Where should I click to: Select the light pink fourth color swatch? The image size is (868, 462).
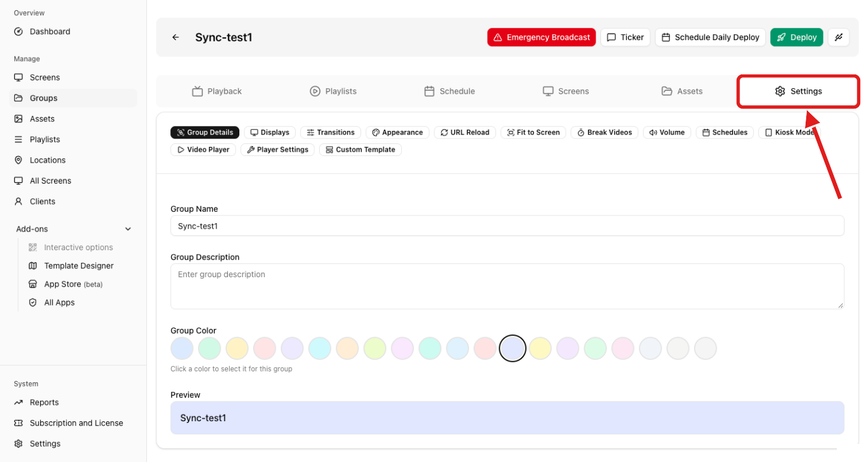point(265,349)
